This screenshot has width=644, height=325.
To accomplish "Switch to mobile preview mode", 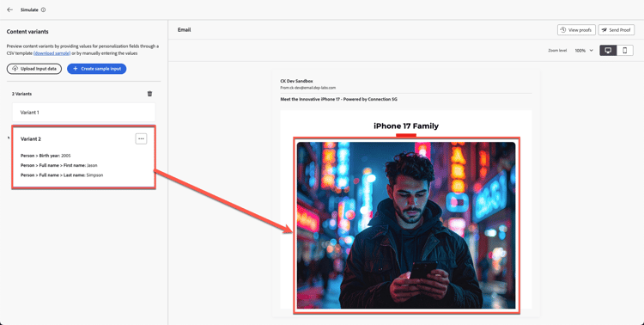I will point(625,51).
